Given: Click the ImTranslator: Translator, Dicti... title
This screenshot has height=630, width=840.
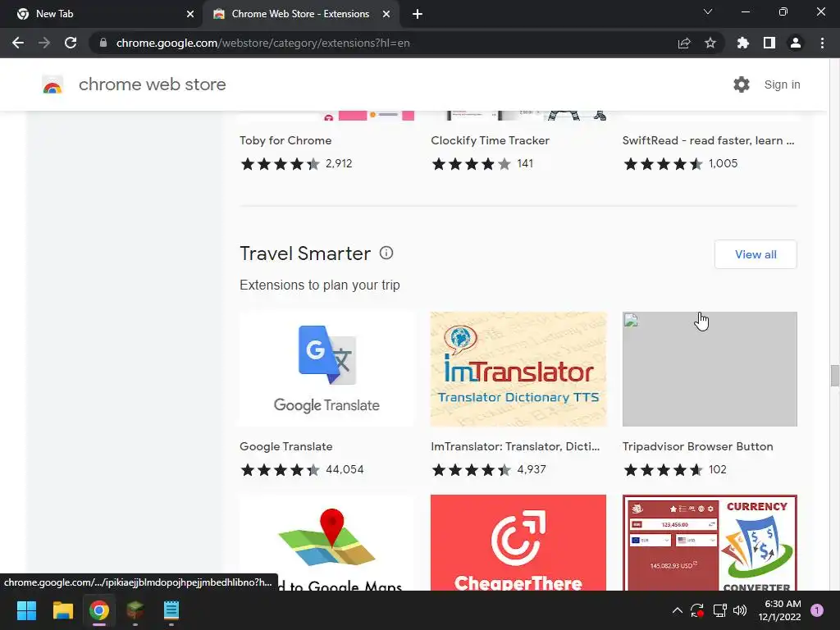Looking at the screenshot, I should [515, 446].
